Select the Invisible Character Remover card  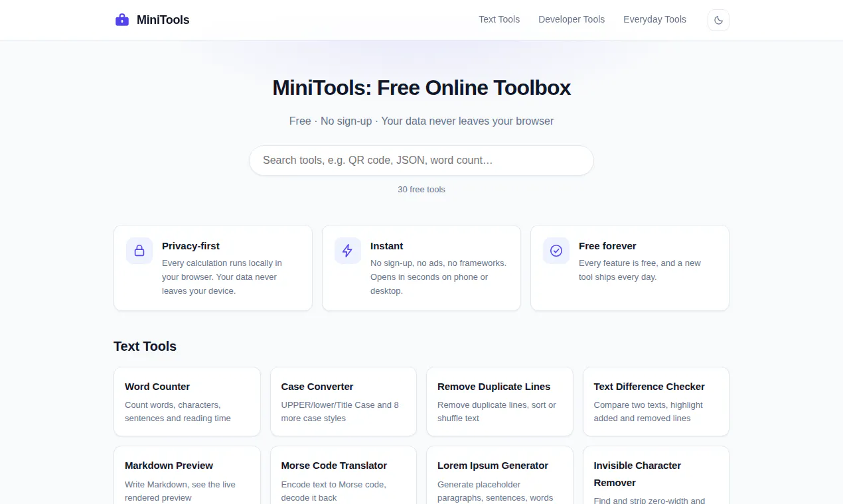point(656,475)
